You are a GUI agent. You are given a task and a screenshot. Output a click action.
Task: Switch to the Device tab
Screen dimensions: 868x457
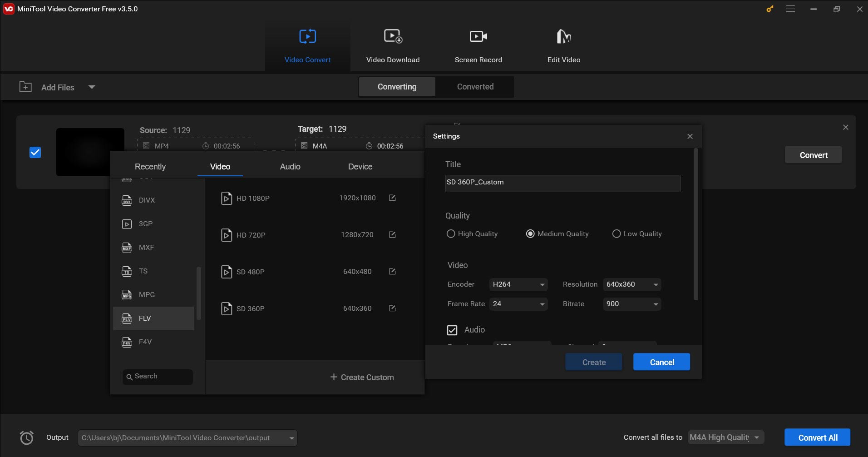point(360,167)
